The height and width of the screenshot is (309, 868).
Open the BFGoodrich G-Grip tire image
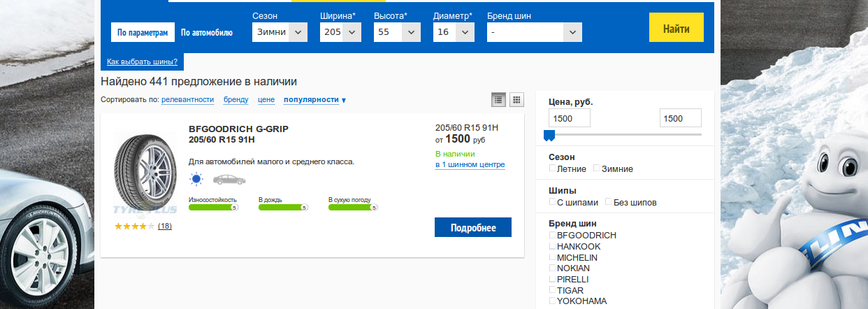click(144, 173)
